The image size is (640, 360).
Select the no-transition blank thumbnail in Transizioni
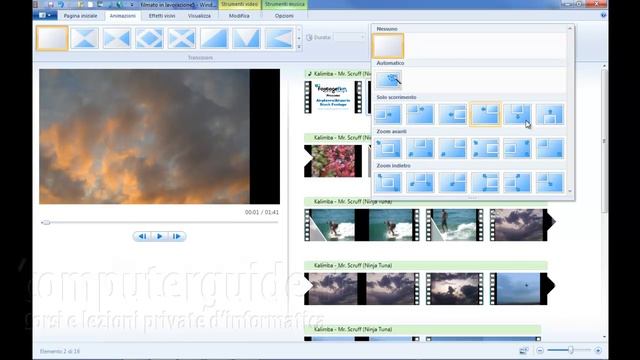[x=52, y=38]
